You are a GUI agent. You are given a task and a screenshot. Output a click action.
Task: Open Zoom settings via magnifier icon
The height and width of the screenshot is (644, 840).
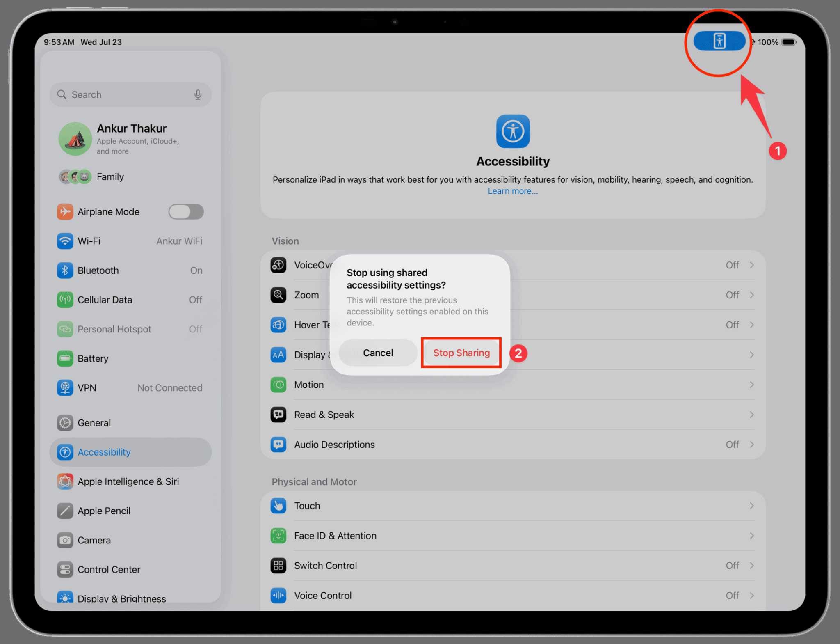[x=278, y=295]
